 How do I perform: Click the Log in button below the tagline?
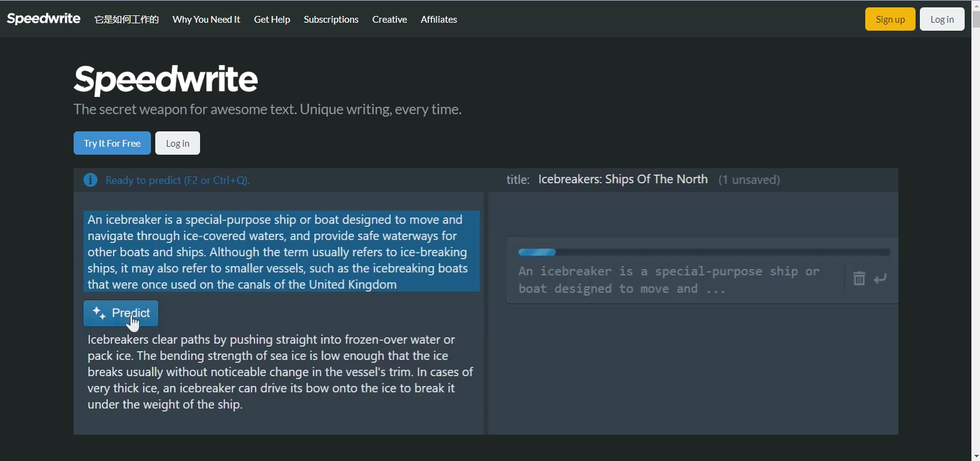[177, 143]
